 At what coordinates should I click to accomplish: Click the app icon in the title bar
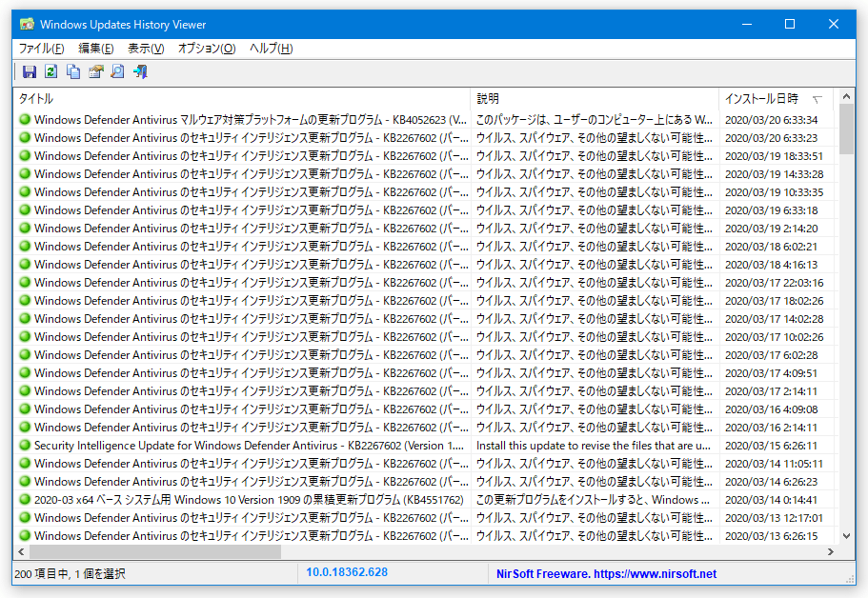27,25
